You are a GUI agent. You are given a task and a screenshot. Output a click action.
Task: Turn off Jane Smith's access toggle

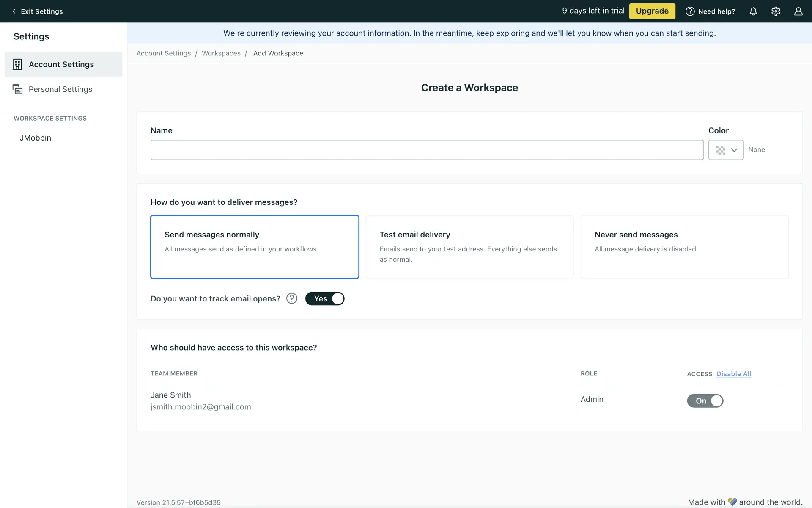pos(705,400)
